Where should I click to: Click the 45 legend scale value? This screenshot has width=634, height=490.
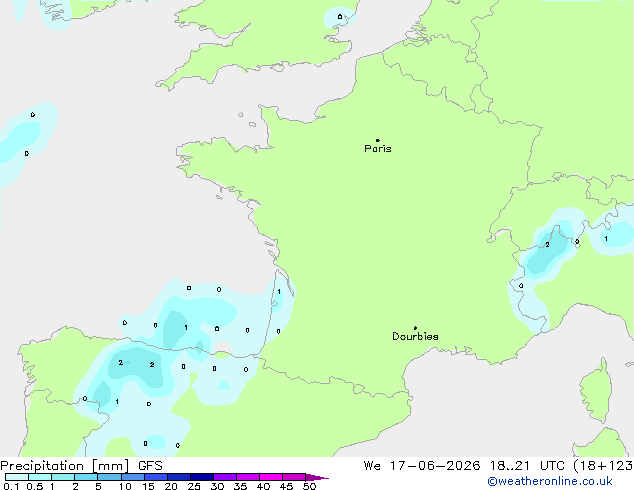[x=286, y=486]
